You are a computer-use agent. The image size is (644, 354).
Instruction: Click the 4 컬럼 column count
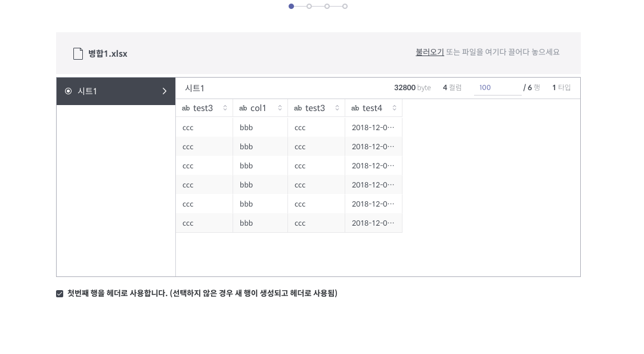click(x=452, y=88)
